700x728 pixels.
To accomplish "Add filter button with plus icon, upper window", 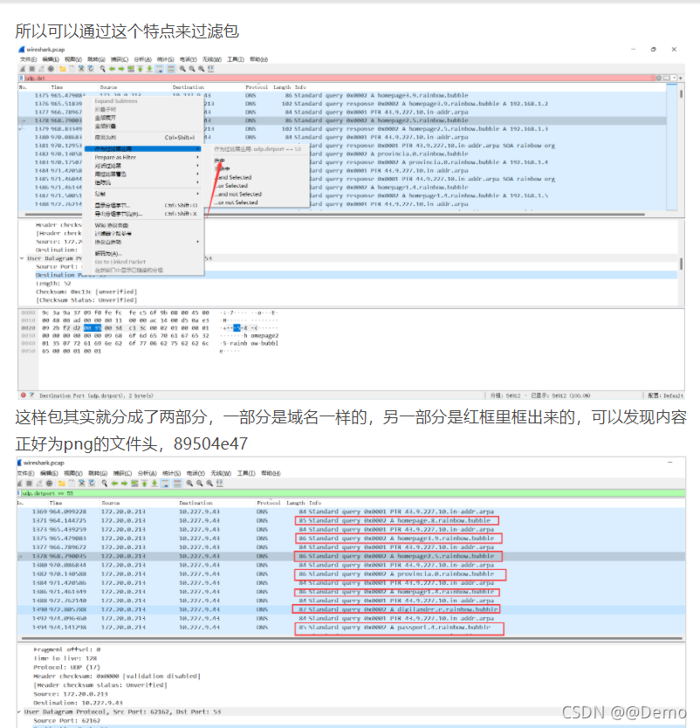I will [x=681, y=78].
